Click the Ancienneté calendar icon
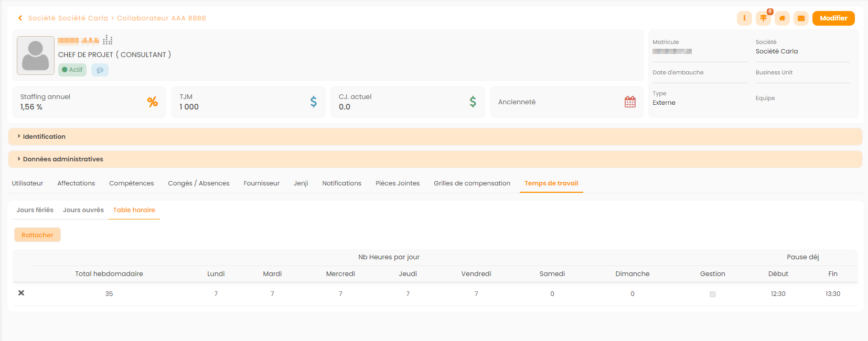 click(630, 102)
